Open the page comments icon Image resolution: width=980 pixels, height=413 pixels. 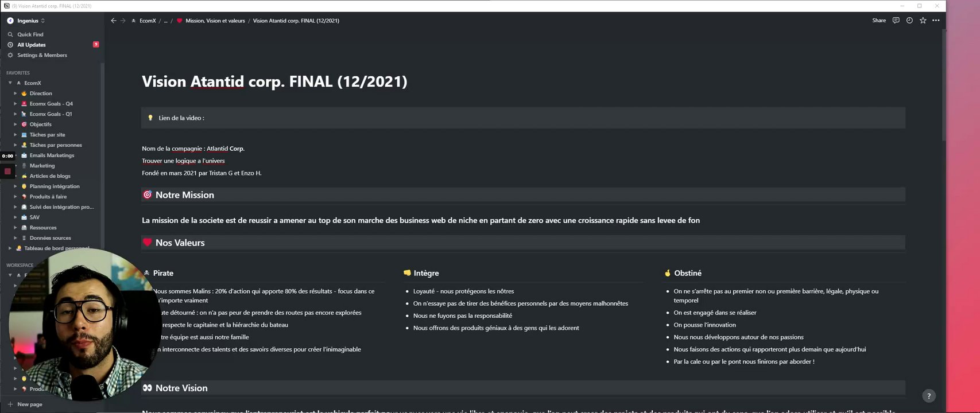coord(896,21)
